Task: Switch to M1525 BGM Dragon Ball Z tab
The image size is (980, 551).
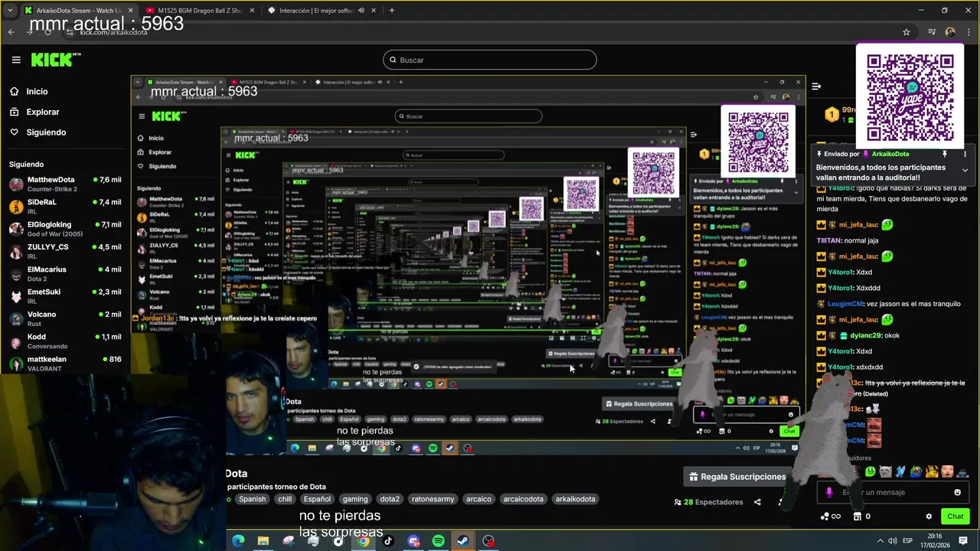Action: [x=199, y=11]
